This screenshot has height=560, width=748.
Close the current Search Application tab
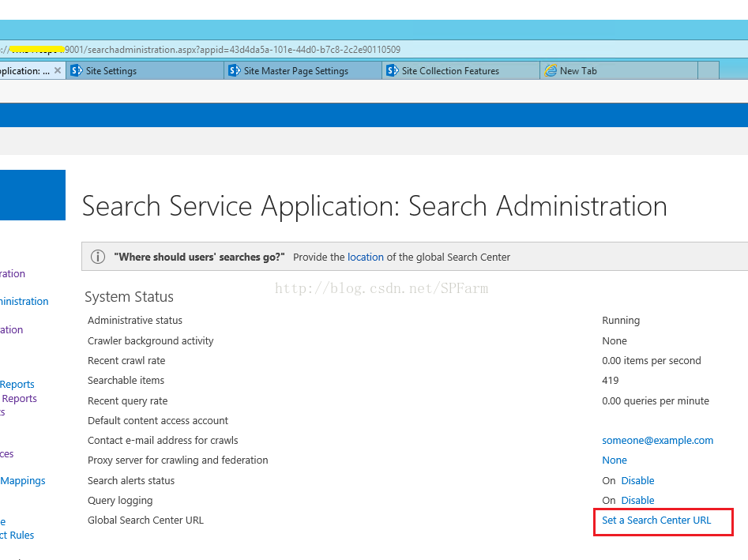pyautogui.click(x=57, y=70)
